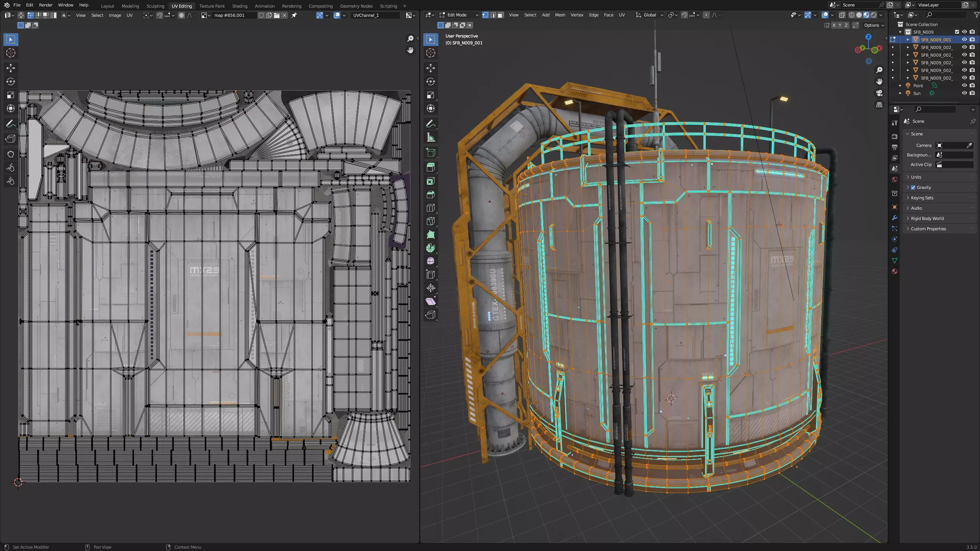Open Material properties tab
Image resolution: width=980 pixels, height=551 pixels.
[x=894, y=271]
